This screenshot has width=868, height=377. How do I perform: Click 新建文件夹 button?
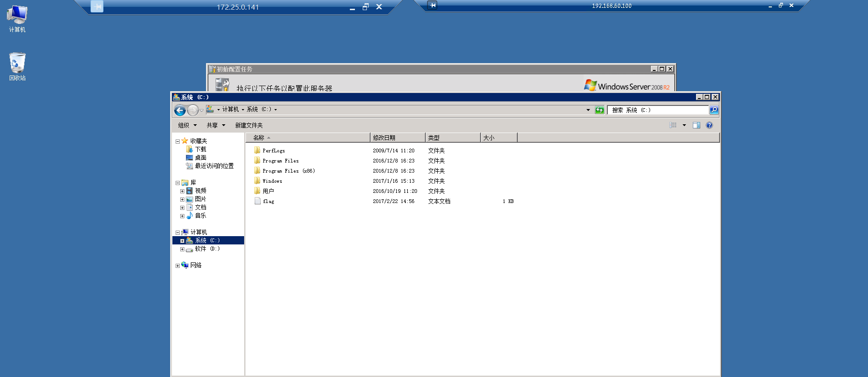point(249,125)
